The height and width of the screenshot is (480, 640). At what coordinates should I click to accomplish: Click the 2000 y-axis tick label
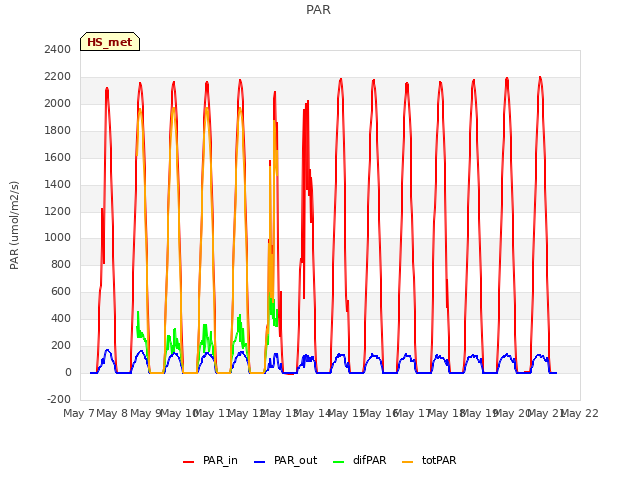click(x=58, y=103)
